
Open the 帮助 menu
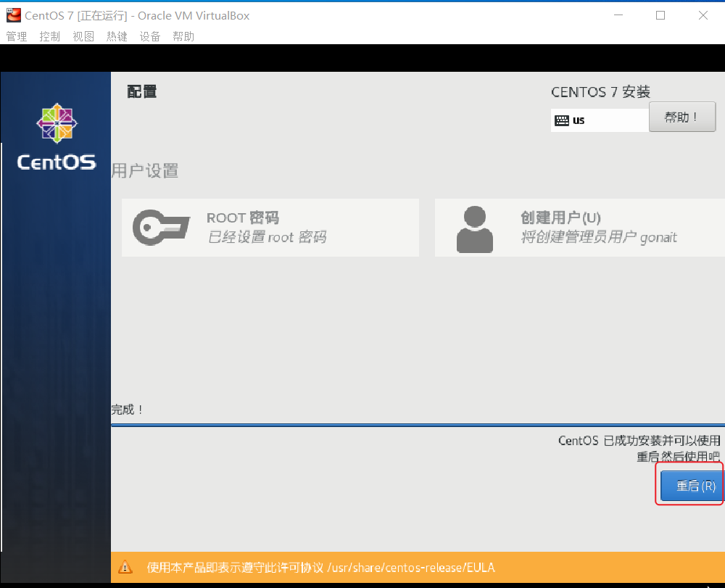pyautogui.click(x=183, y=36)
